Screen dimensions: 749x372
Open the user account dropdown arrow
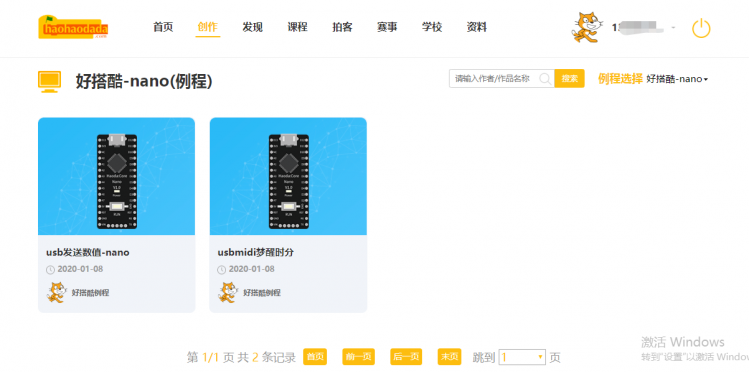click(673, 28)
